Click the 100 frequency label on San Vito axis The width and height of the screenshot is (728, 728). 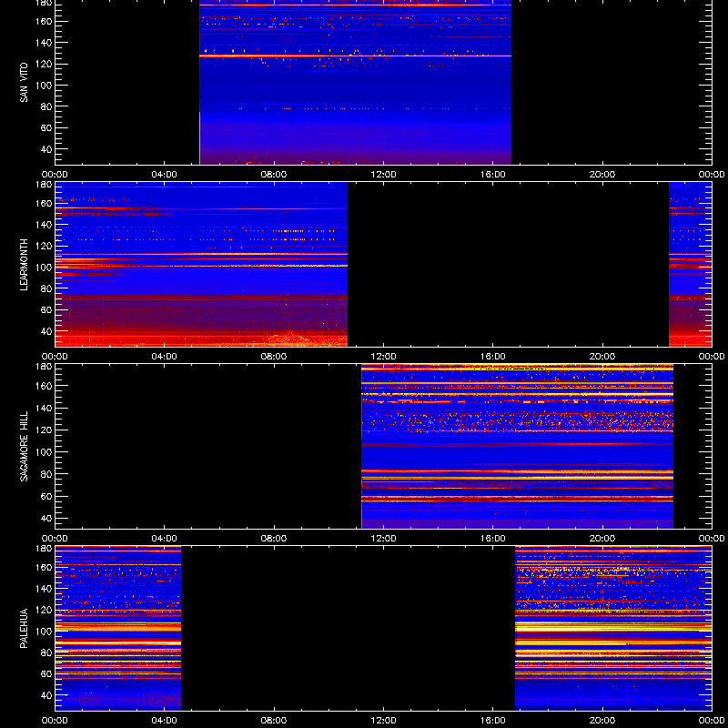click(43, 86)
